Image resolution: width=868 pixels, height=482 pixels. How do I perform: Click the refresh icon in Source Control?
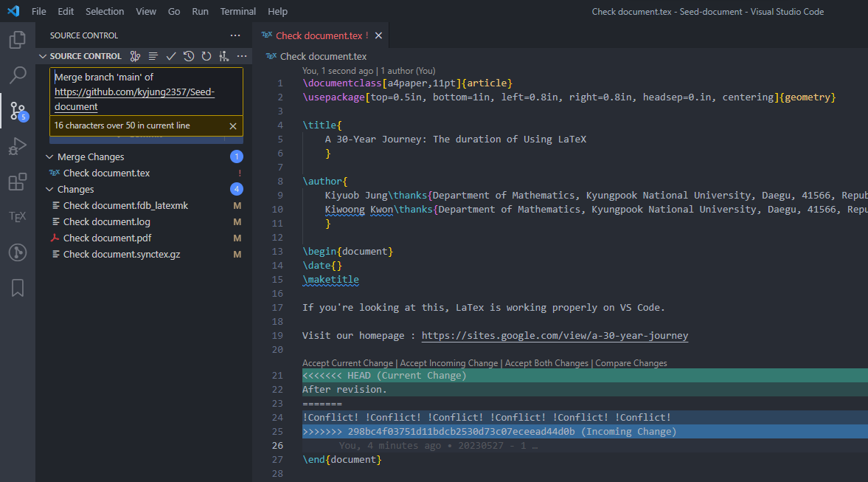[206, 56]
